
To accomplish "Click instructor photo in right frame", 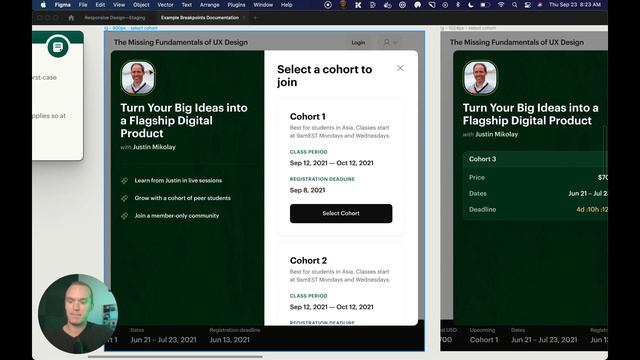I will click(480, 78).
